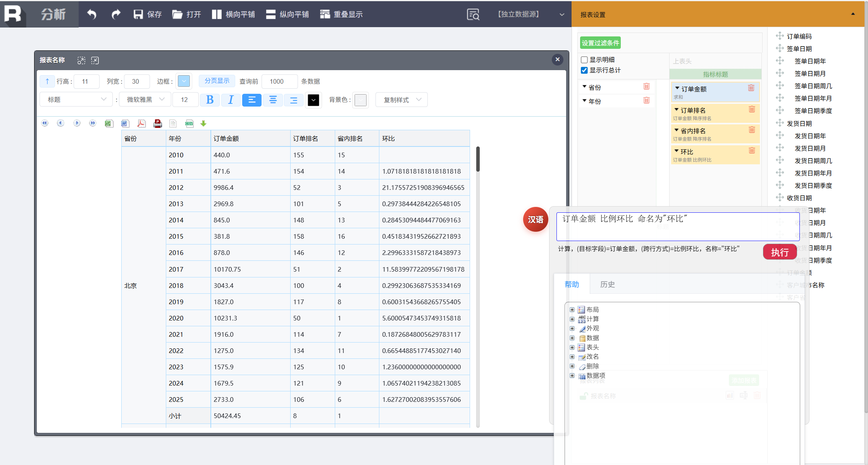This screenshot has width=868, height=465.
Task: Click the center align icon
Action: (273, 100)
